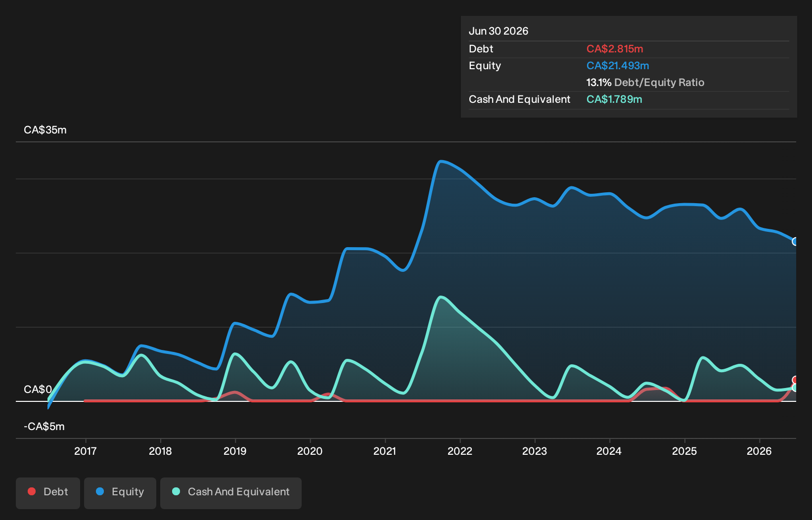The image size is (812, 520).
Task: Toggle the Debt legend button
Action: 48,493
